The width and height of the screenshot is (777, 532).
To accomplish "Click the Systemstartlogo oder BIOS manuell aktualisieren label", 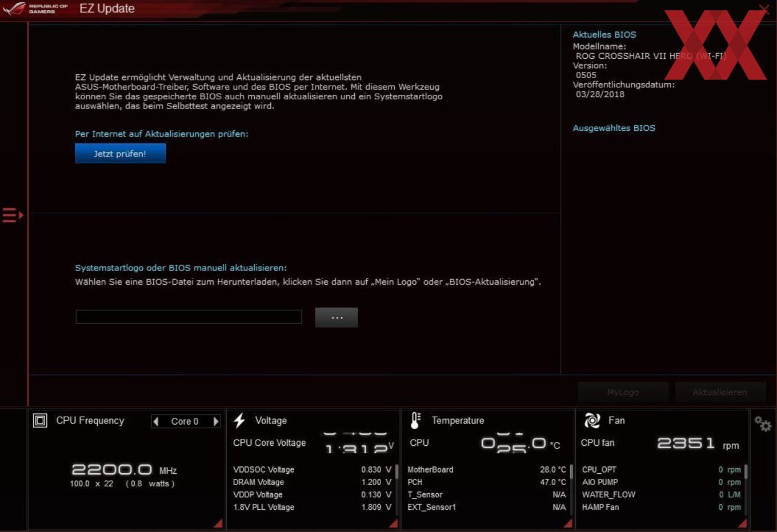I will (181, 268).
